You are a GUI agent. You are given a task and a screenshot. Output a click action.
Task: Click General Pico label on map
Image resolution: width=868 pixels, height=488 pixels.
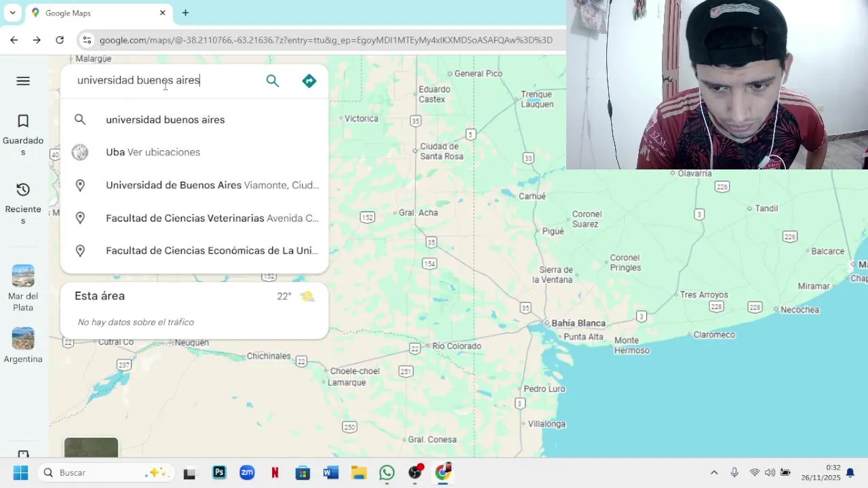tap(478, 73)
